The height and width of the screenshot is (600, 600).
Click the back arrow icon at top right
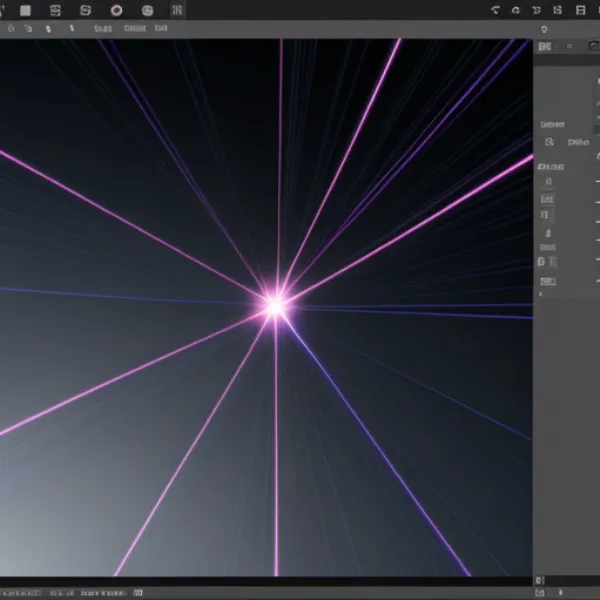(495, 10)
